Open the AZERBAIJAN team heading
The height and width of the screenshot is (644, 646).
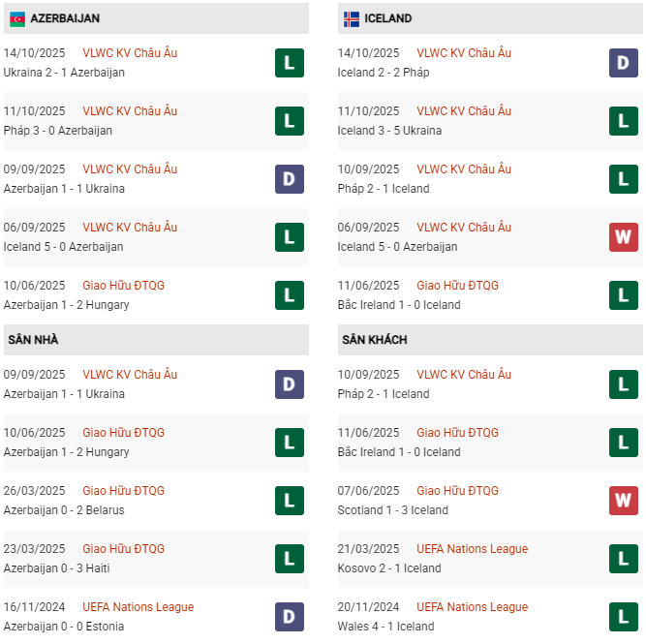pos(65,18)
